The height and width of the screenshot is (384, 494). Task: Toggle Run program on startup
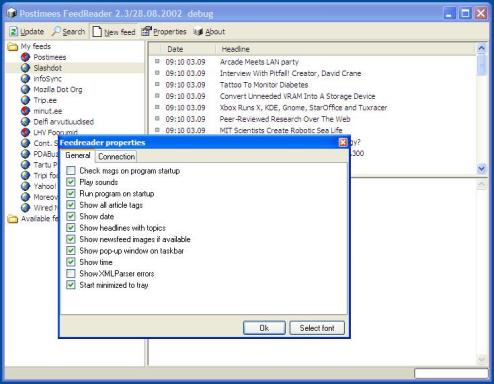[x=71, y=193]
